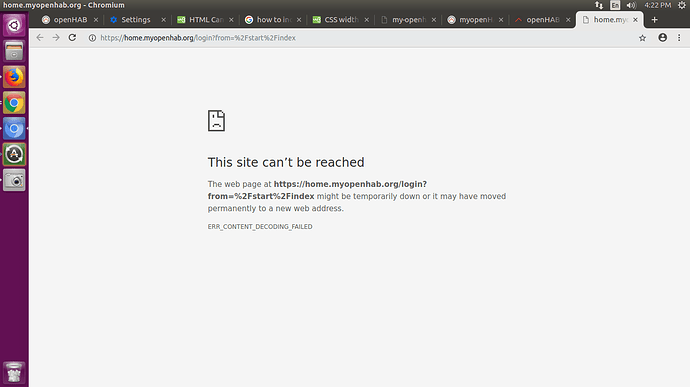Launch Google Chrome from the dock
The width and height of the screenshot is (690, 387).
click(14, 103)
